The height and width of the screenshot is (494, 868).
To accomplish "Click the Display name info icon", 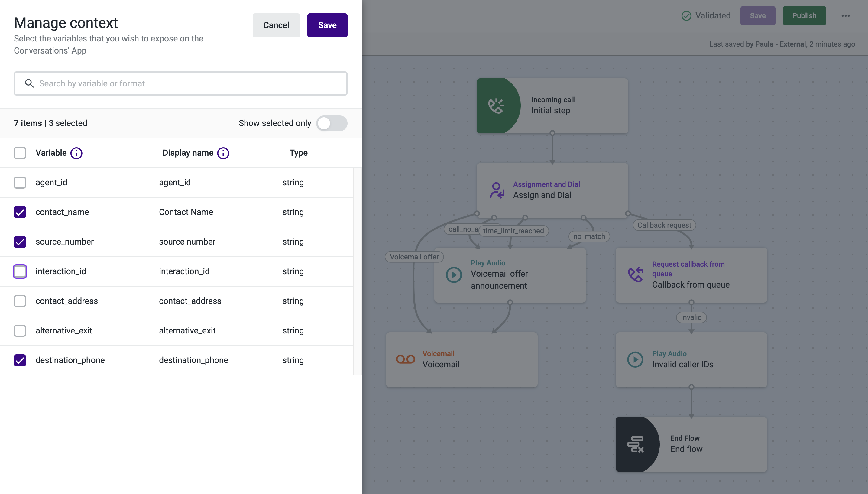I will pos(223,153).
